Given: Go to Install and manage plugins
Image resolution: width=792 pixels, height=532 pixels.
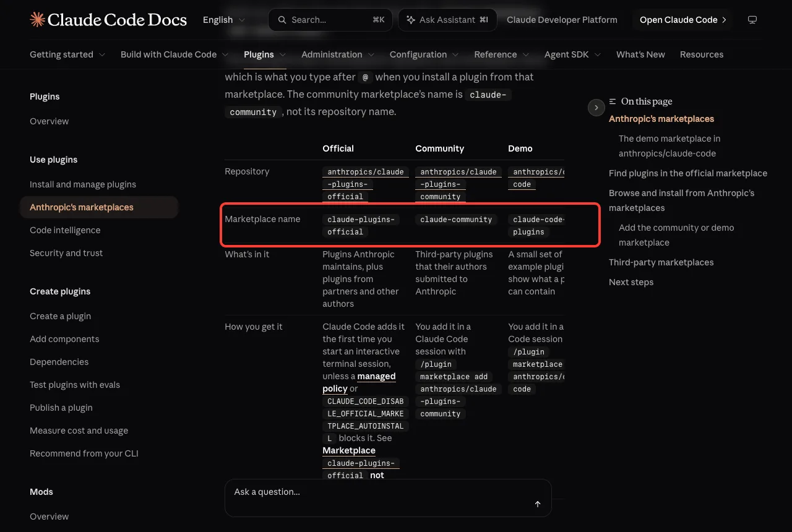Looking at the screenshot, I should tap(83, 184).
